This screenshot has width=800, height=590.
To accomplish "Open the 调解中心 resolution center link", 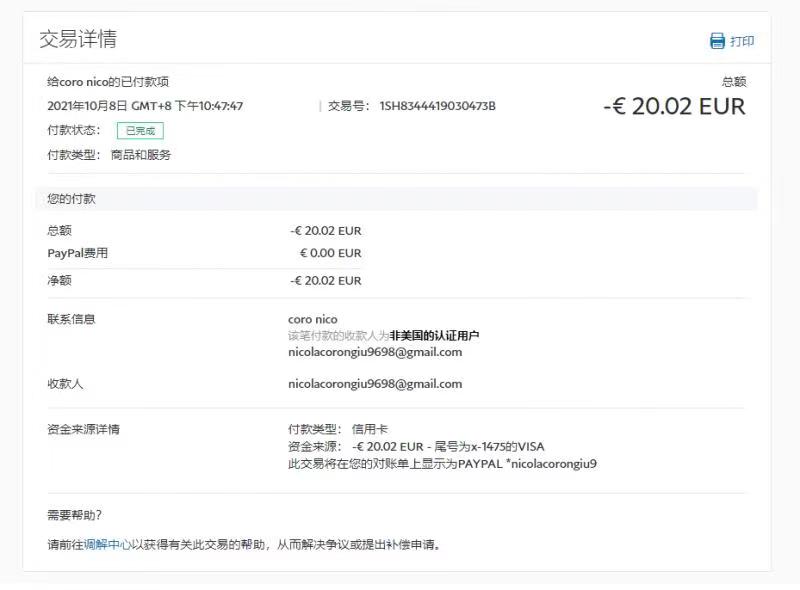I will (107, 545).
